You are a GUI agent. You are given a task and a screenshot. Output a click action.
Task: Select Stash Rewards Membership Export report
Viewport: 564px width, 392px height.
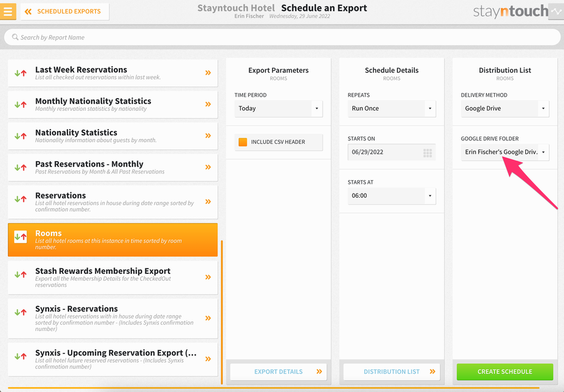pos(113,277)
